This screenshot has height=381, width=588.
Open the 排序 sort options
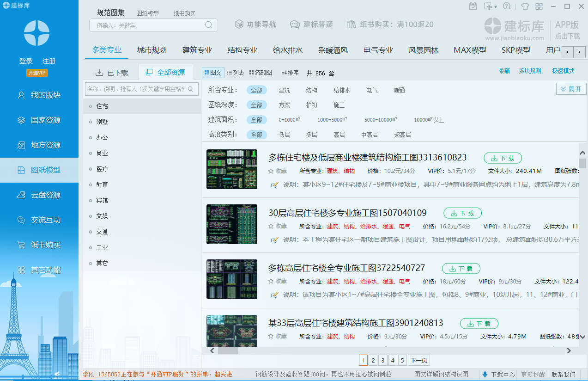click(x=290, y=73)
